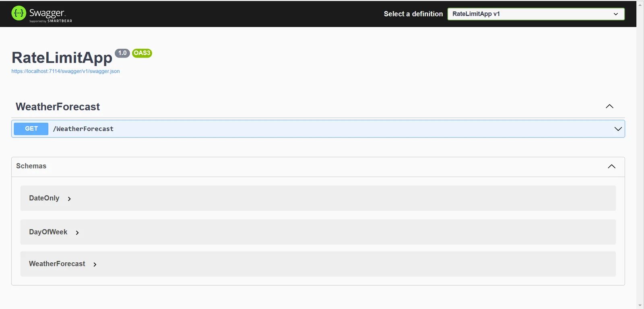Expand the DateOnly schema chevron
The width and height of the screenshot is (644, 309).
(69, 199)
